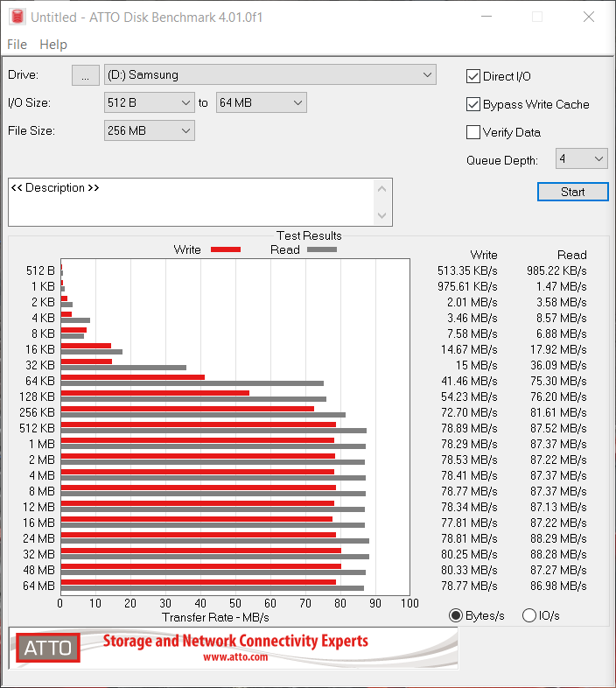Click the Transfer Rate - MB/s axis label
This screenshot has width=616, height=688.
point(215,618)
